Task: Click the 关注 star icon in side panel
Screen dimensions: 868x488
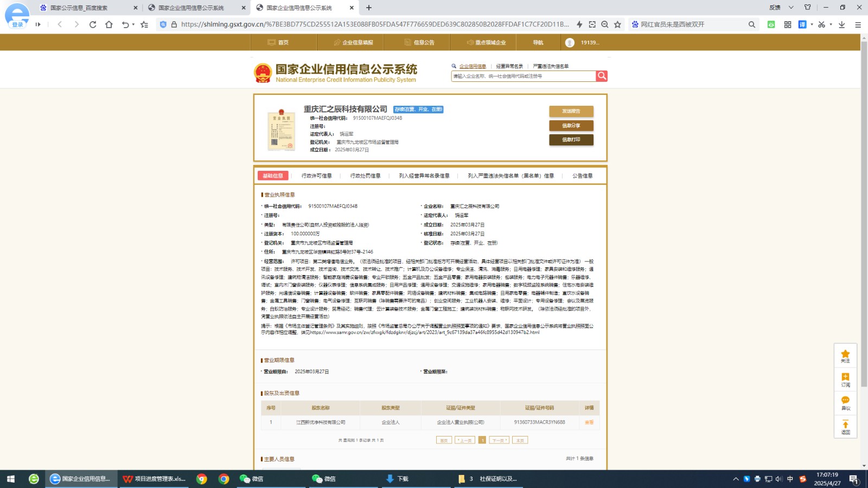Action: pyautogui.click(x=845, y=356)
